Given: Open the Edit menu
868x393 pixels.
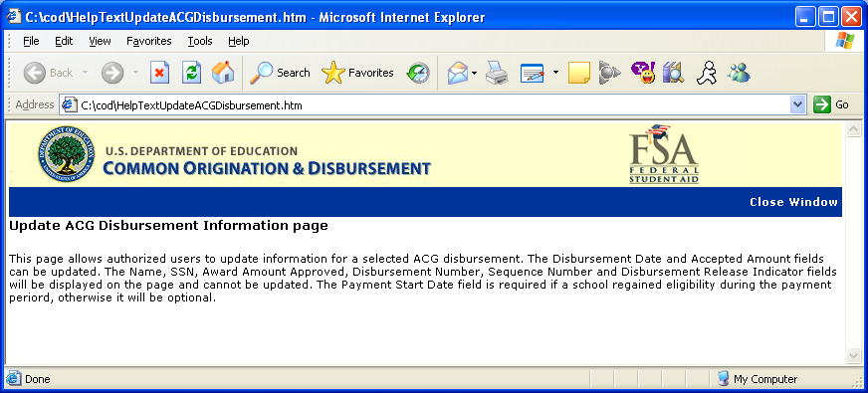Looking at the screenshot, I should tap(64, 41).
